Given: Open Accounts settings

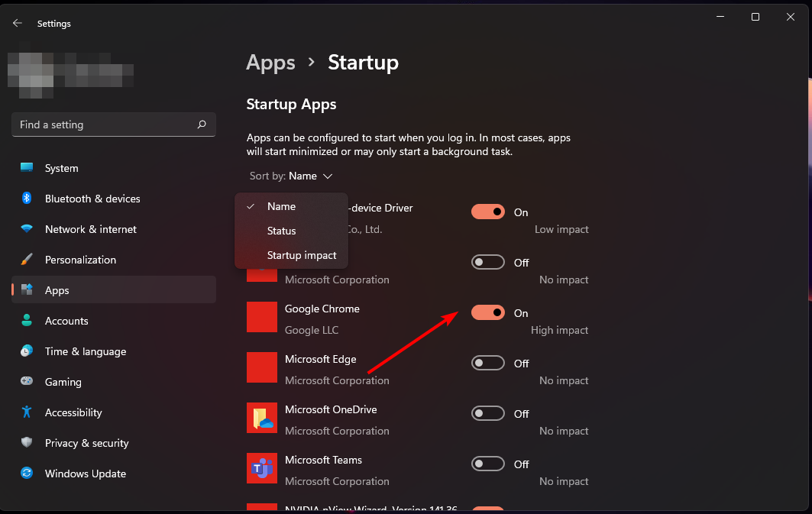Looking at the screenshot, I should [x=114, y=321].
